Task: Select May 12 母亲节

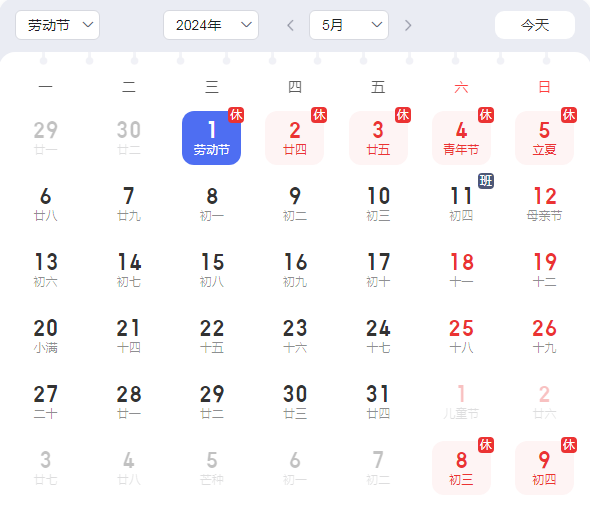Action: [544, 204]
